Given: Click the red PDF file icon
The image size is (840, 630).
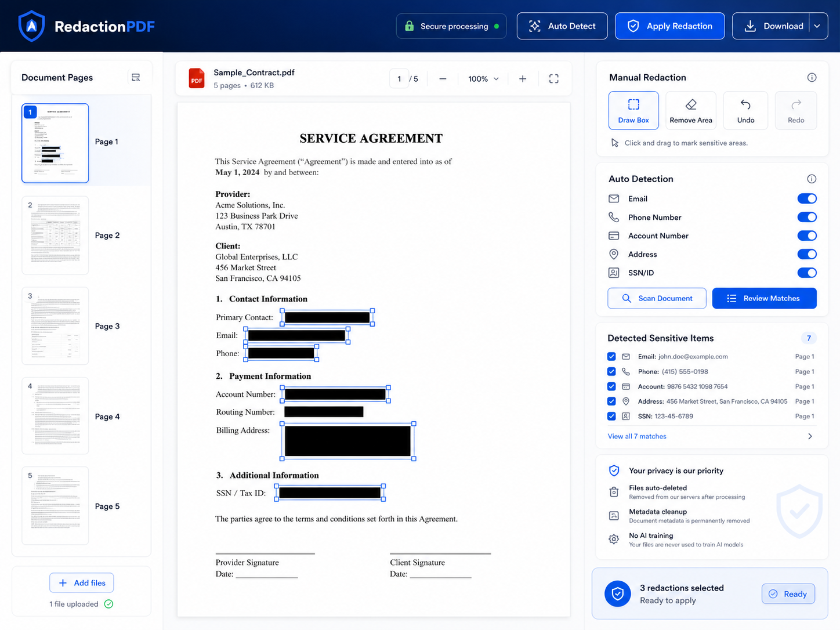Looking at the screenshot, I should (x=197, y=78).
